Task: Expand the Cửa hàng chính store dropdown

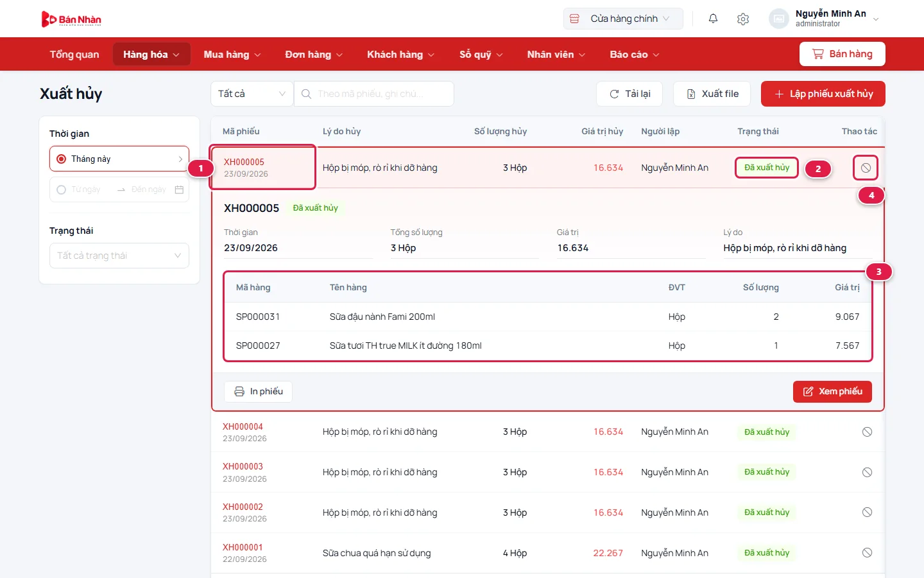Action: [623, 19]
